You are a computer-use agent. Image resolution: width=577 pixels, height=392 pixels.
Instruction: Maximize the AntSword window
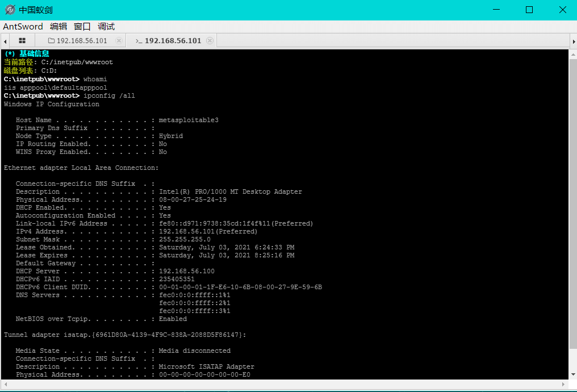(529, 10)
